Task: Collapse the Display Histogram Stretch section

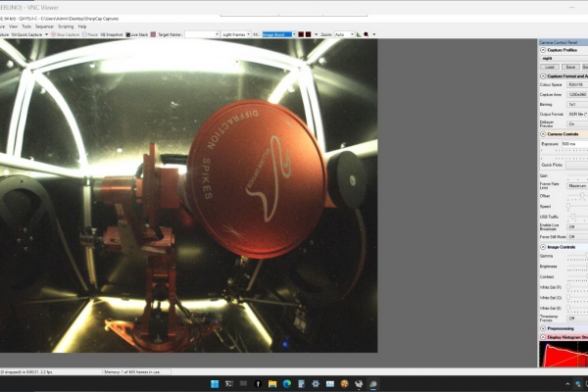Action: click(x=543, y=337)
